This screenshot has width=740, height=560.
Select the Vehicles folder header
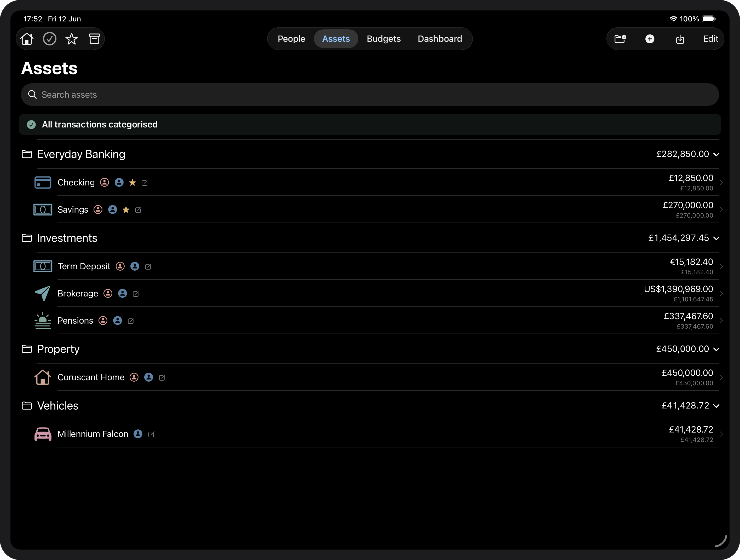click(370, 406)
